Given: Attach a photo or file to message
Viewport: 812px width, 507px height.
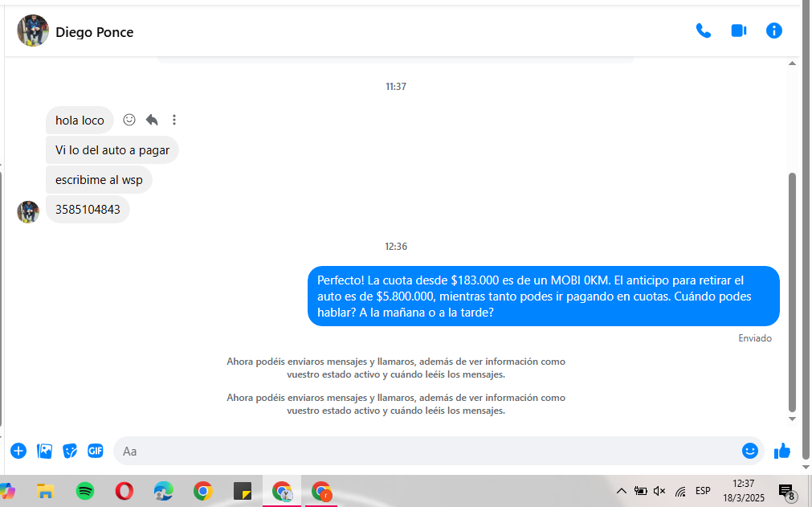Looking at the screenshot, I should point(45,451).
